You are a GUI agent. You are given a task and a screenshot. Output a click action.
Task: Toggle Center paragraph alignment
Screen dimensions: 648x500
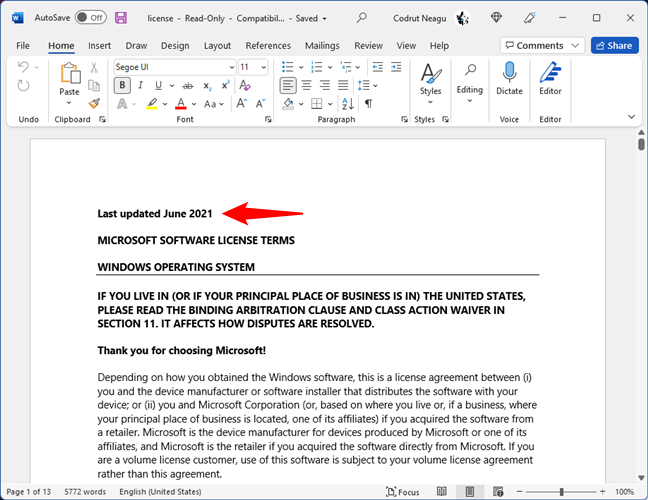click(x=306, y=86)
